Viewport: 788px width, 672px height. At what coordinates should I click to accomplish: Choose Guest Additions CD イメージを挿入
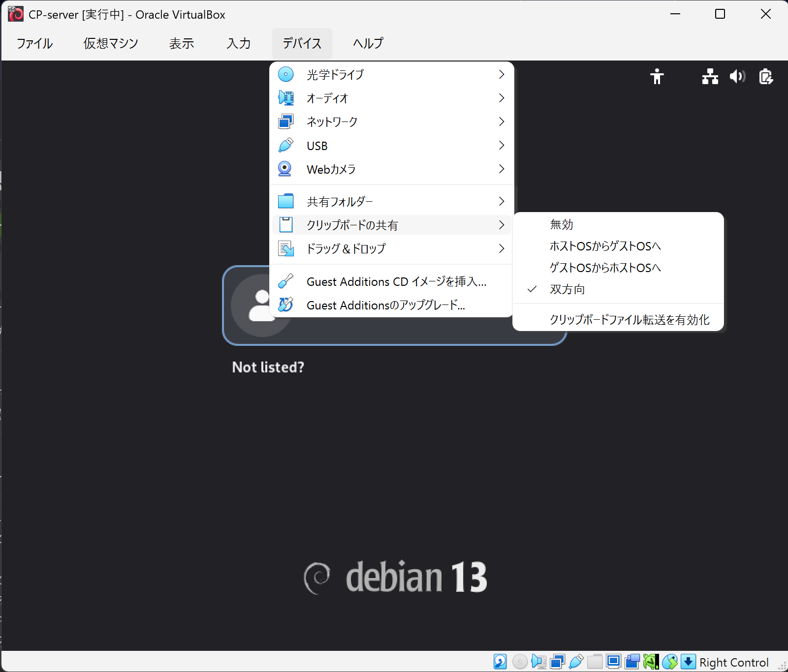point(392,281)
